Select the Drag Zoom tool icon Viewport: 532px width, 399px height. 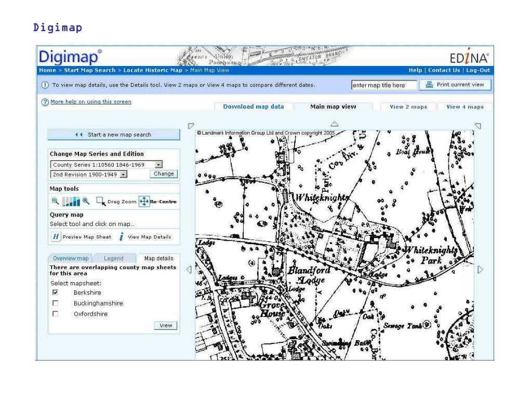click(101, 202)
